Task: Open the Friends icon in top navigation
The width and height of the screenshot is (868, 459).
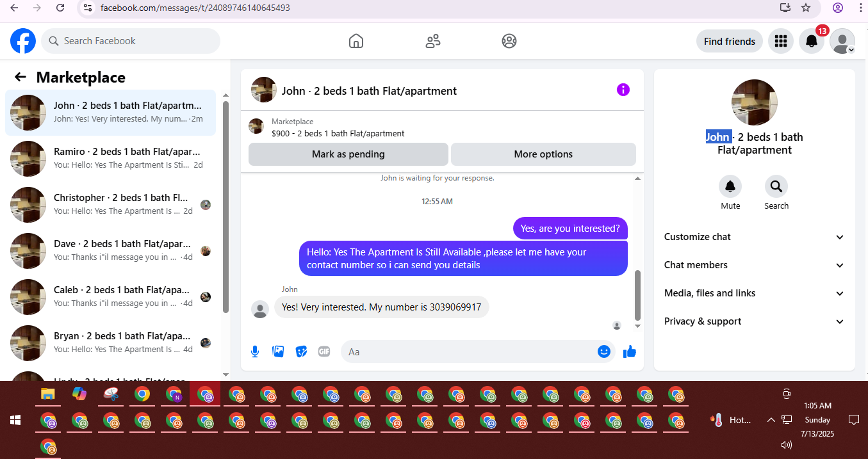Action: (433, 41)
